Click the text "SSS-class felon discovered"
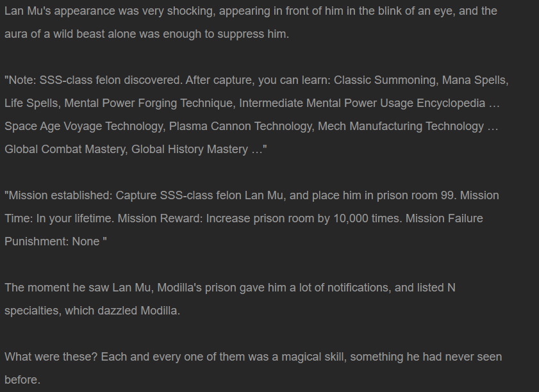This screenshot has width=539, height=392. [111, 80]
